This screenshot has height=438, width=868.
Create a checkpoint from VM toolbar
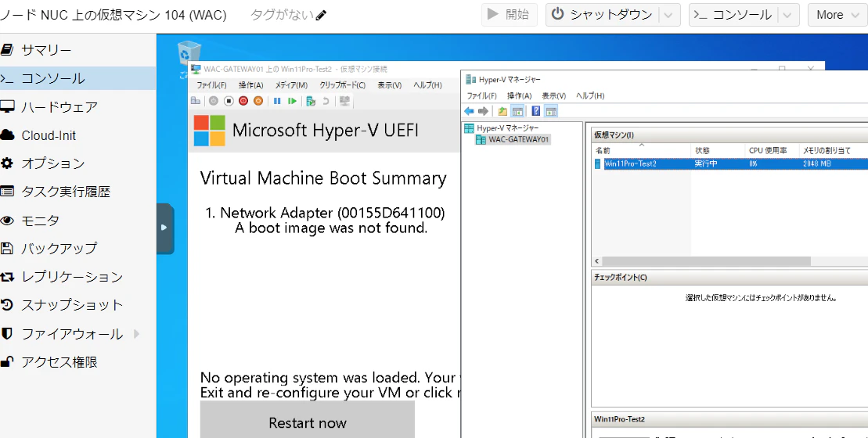pos(311,101)
